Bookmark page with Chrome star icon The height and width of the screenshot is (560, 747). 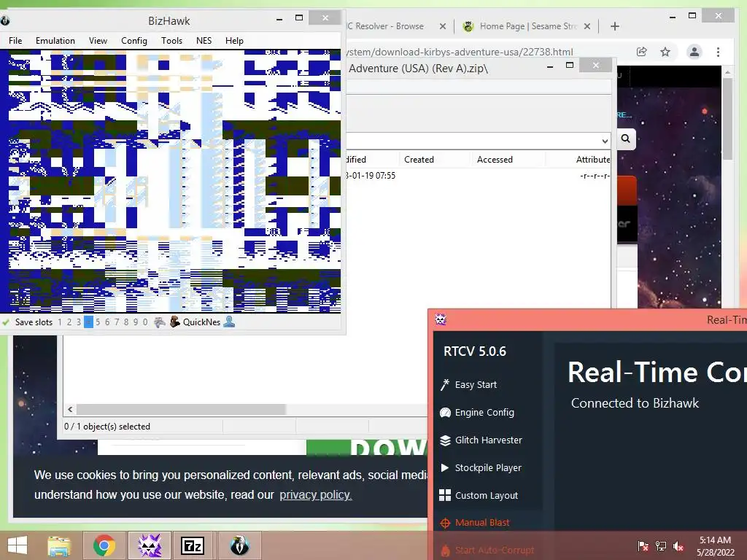[665, 52]
